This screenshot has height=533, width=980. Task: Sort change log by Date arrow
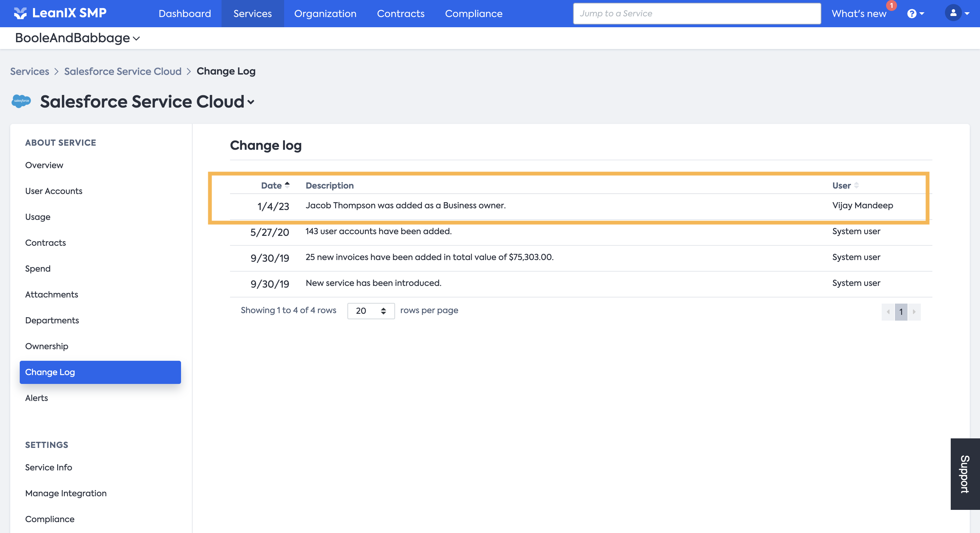287,185
